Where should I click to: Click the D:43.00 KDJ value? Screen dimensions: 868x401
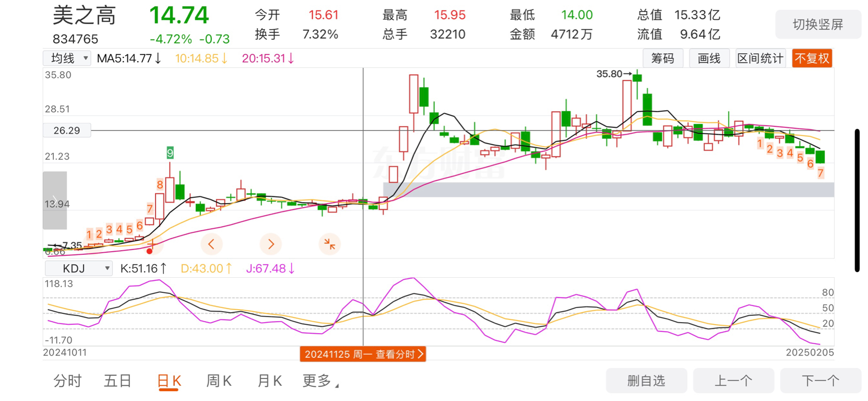[206, 268]
